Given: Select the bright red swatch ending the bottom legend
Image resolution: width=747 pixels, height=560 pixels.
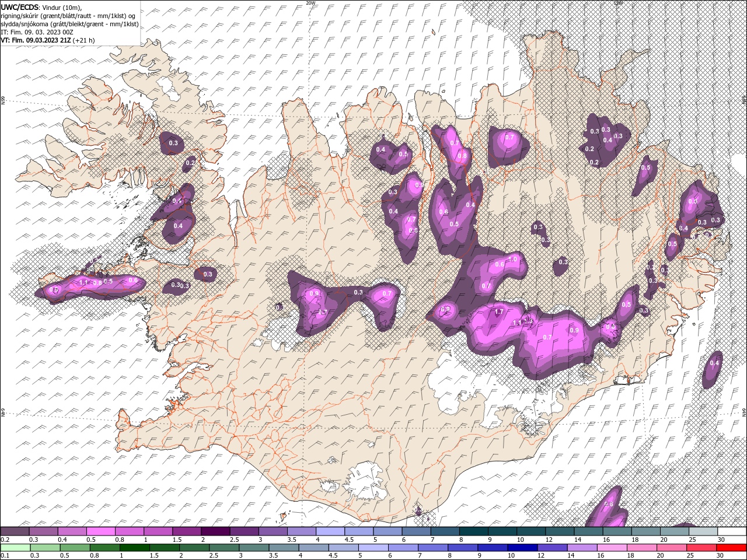Looking at the screenshot, I should click(732, 548).
